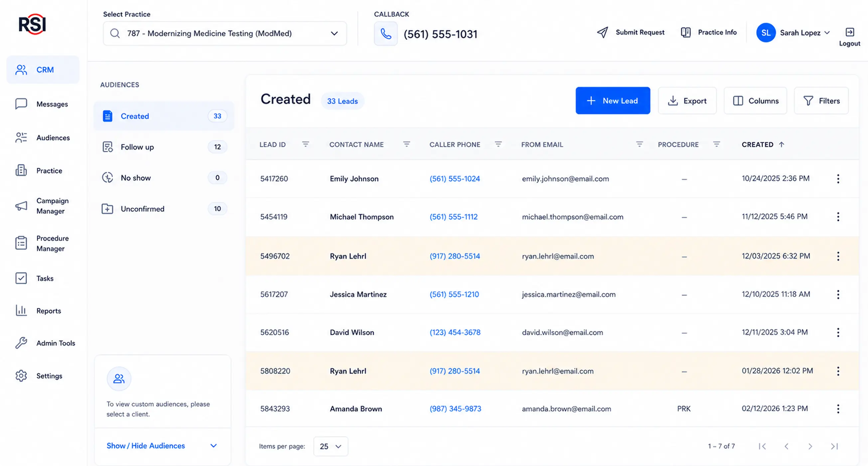
Task: Toggle sort arrow on Created column
Action: 782,144
